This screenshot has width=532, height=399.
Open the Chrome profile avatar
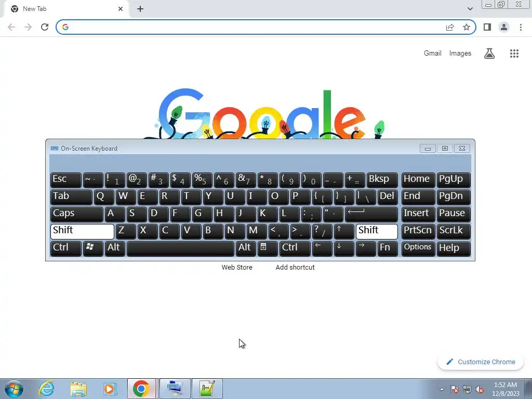(504, 27)
